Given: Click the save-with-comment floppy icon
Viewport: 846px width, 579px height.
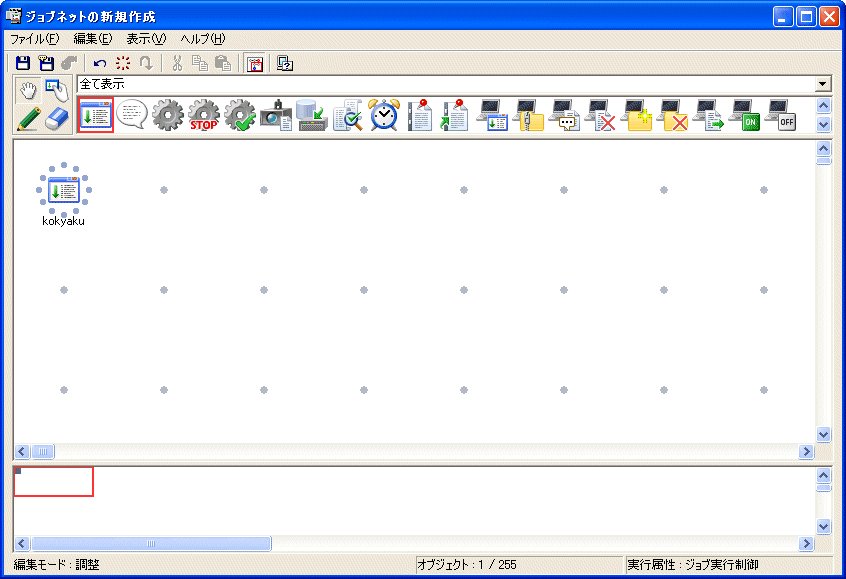Looking at the screenshot, I should pos(46,63).
